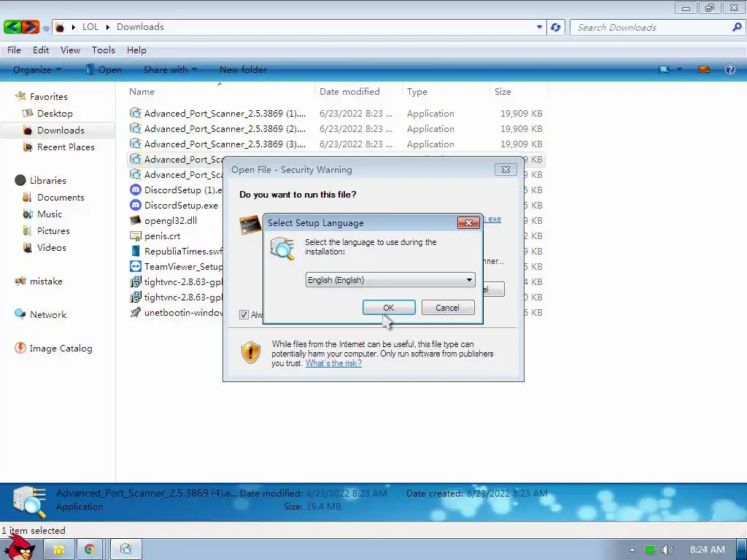This screenshot has height=560, width=747.
Task: Open recent pages dropdown near nav arrows
Action: [46, 28]
